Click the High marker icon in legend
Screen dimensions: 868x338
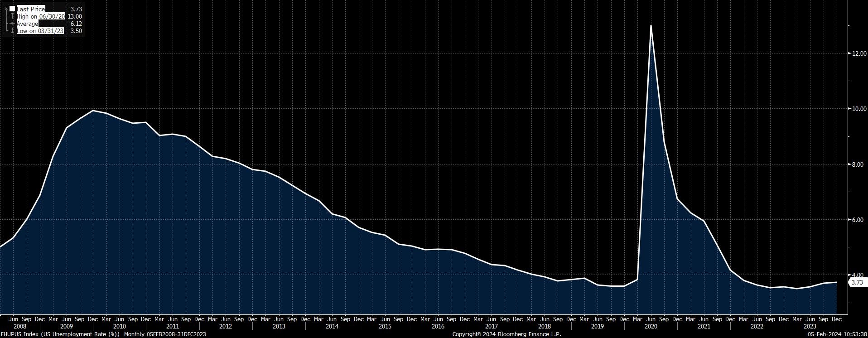(x=12, y=16)
